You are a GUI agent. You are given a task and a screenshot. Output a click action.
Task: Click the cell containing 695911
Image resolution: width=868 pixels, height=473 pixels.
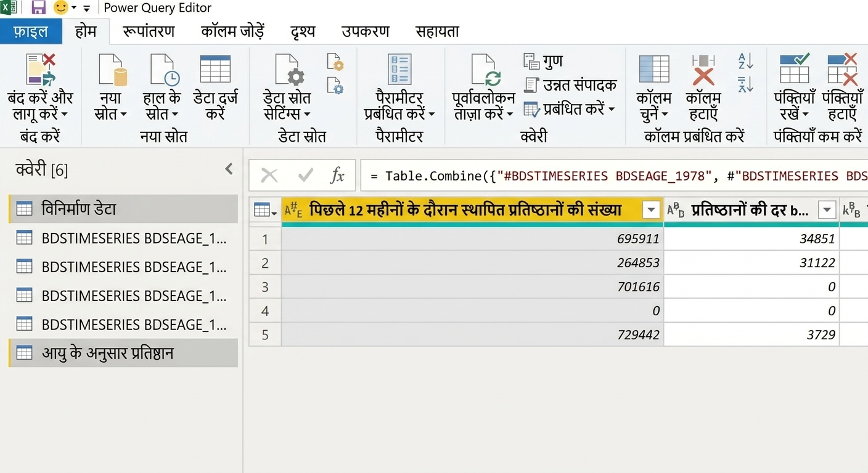(472, 238)
